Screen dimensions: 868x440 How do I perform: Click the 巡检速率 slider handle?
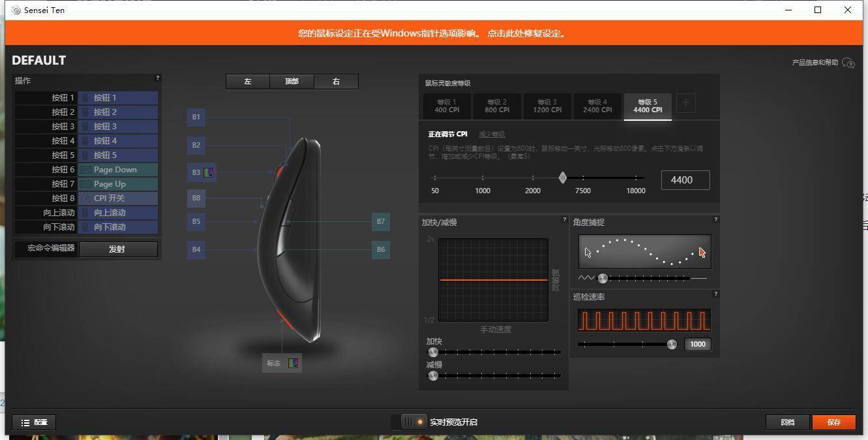(672, 344)
